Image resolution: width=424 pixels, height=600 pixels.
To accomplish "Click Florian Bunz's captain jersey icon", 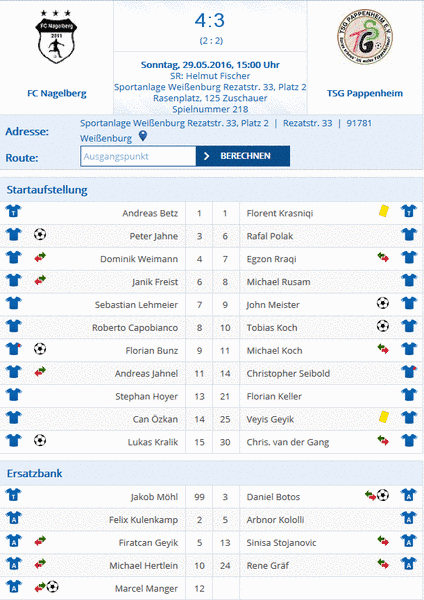I will pos(14,349).
